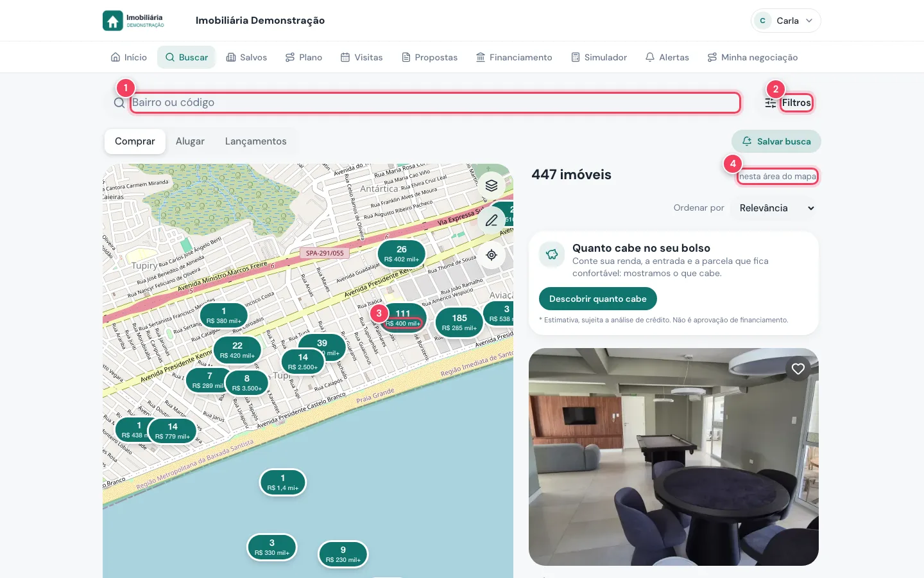Select the cluster of 14 at R$ 779 mil+
This screenshot has width=924, height=578.
click(x=173, y=431)
